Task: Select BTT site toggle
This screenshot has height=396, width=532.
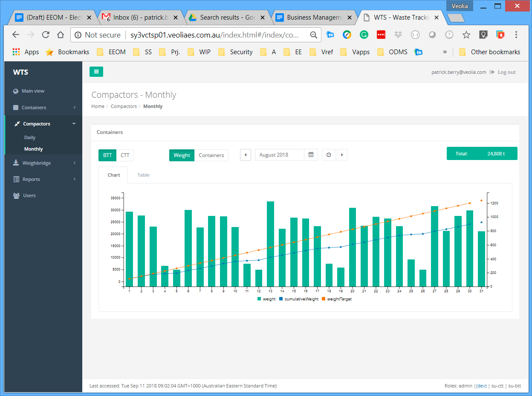Action: point(107,155)
